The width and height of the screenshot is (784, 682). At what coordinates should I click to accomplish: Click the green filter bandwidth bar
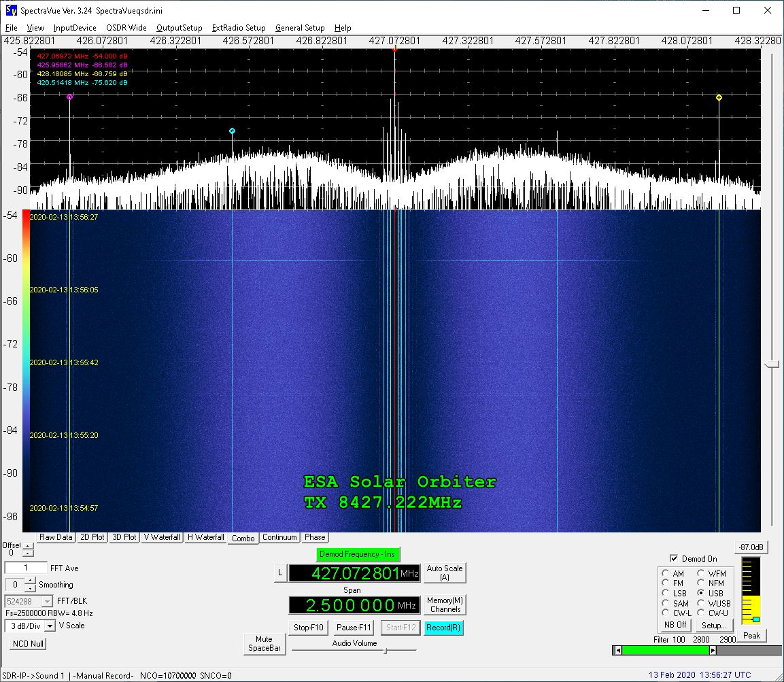pos(666,651)
